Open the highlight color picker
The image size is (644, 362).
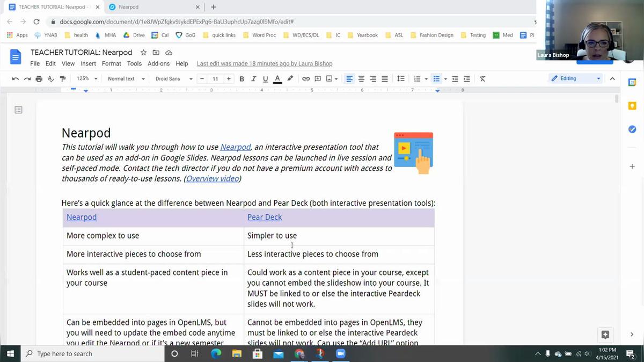pos(290,79)
